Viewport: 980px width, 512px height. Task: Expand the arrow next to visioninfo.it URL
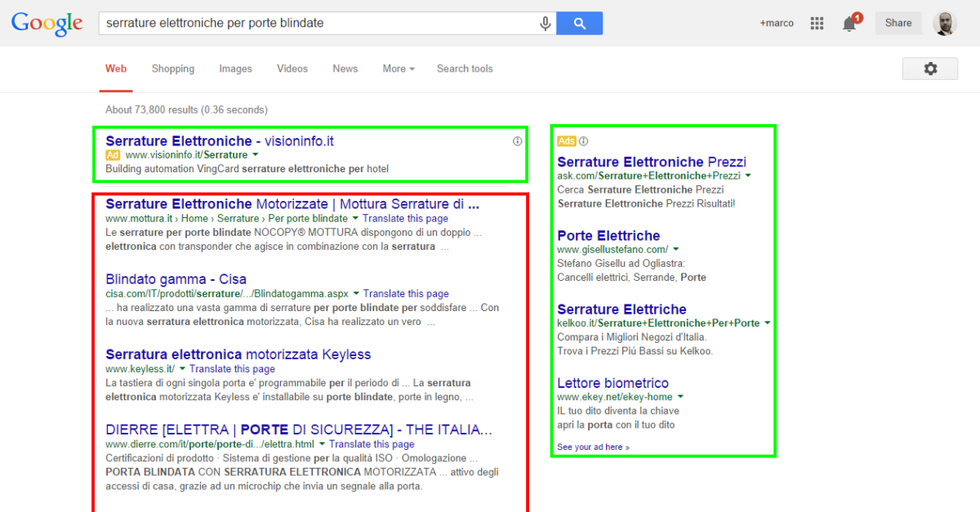tap(255, 155)
